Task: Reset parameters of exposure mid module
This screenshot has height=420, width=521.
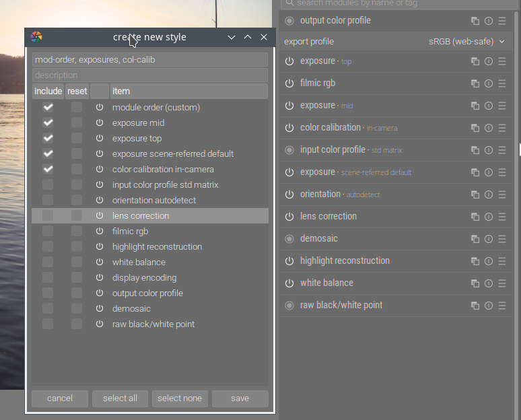Action: point(489,106)
